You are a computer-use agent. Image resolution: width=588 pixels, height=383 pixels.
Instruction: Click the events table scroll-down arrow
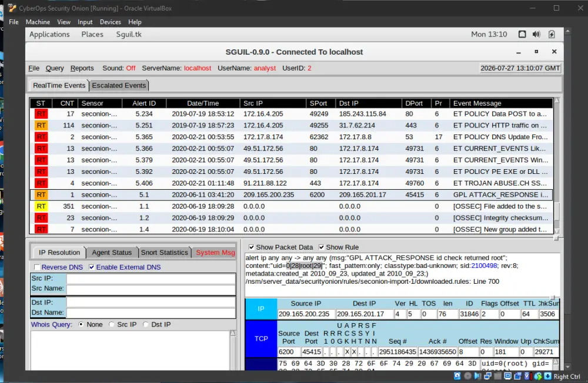[x=557, y=231]
